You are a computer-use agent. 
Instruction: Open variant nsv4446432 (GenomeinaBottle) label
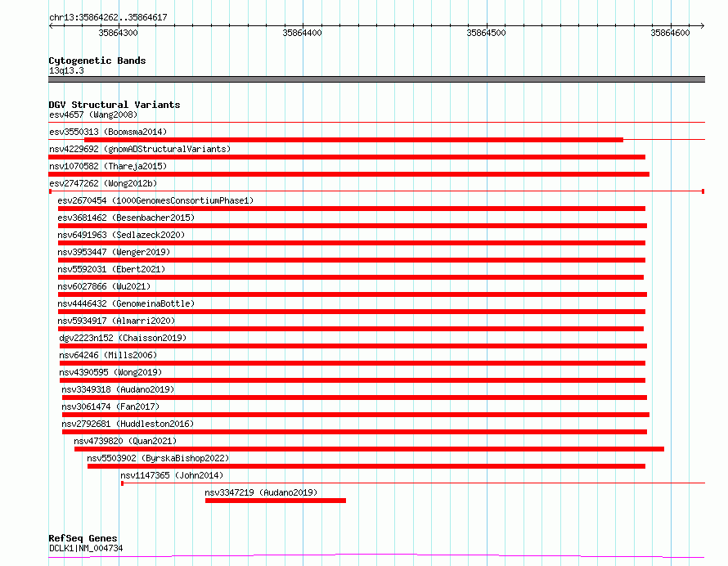[x=126, y=303]
